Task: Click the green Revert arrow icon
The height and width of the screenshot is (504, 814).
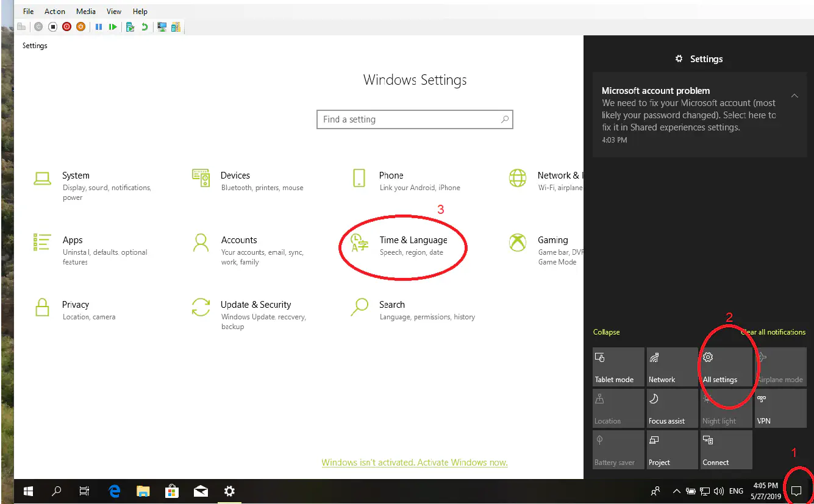Action: pos(145,27)
